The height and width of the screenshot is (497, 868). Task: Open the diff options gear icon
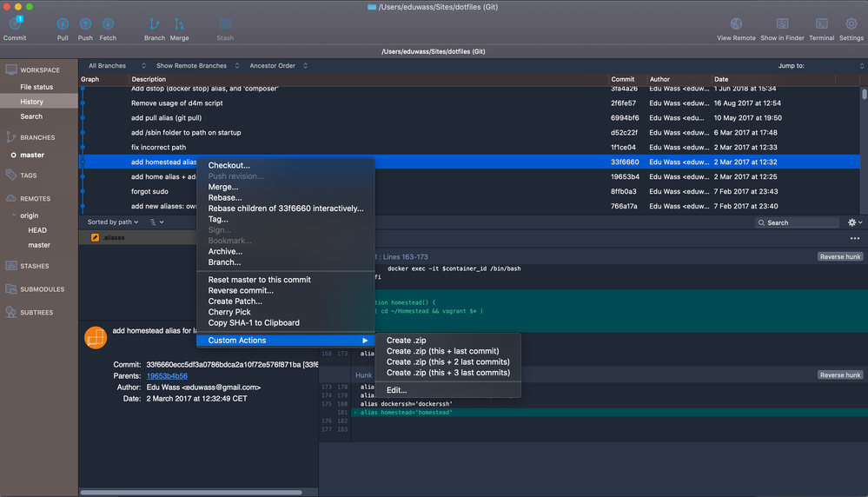[x=854, y=222]
